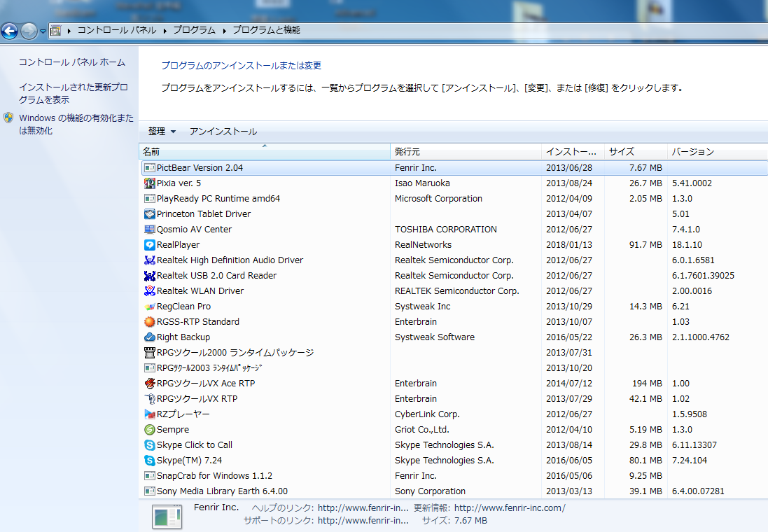Click コントロール パネル in the address bar
768x532 pixels.
(x=116, y=31)
